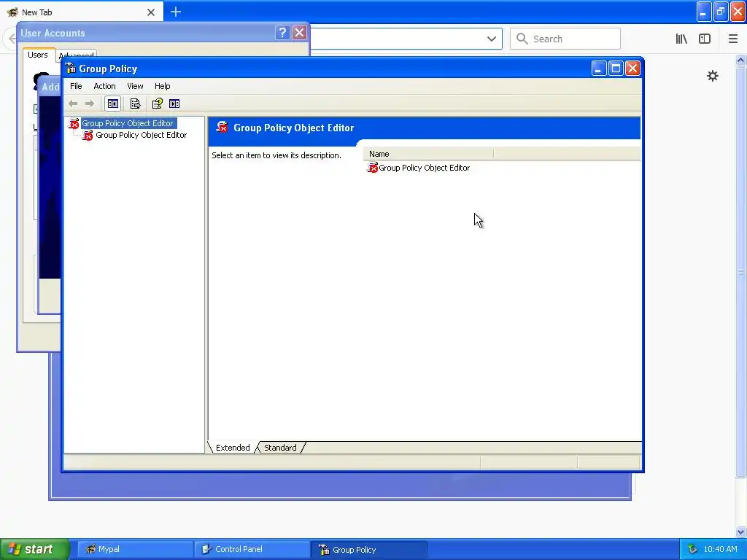Click the browser page scrollbar down arrow

(x=740, y=532)
